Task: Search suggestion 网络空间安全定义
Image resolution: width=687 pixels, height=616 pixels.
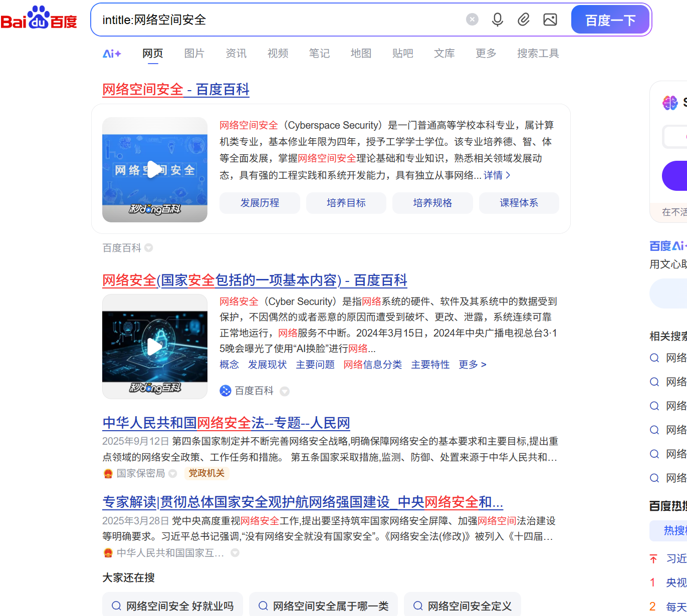Action: [463, 605]
